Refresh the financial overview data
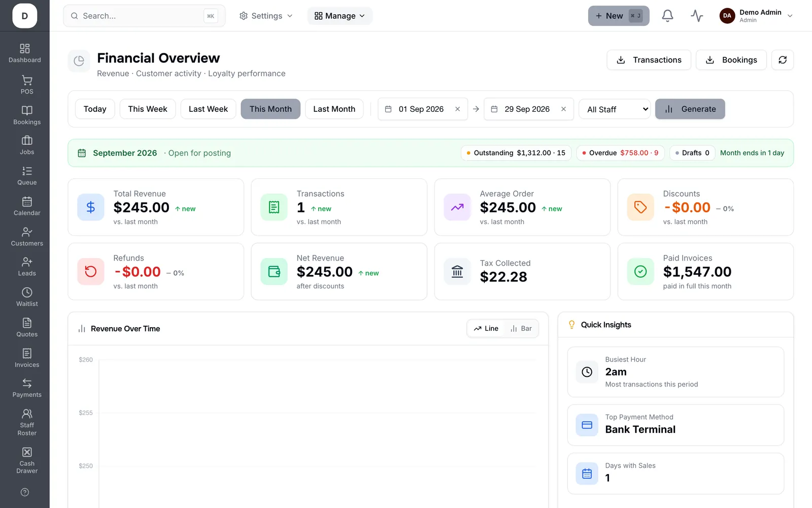This screenshot has width=812, height=508. tap(783, 60)
